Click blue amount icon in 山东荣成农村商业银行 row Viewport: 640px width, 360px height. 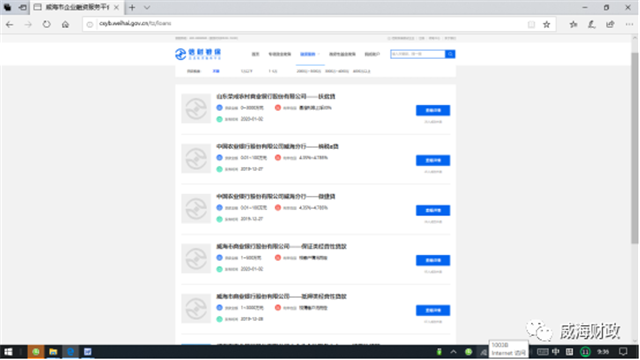coord(219,108)
